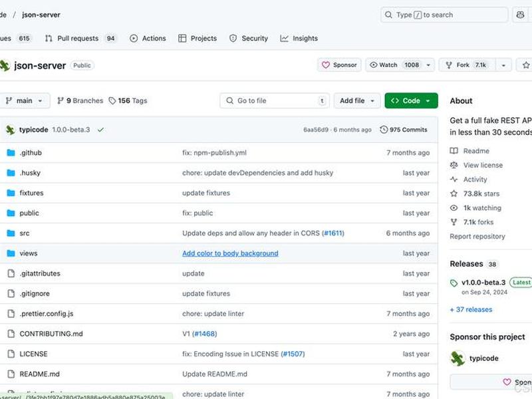This screenshot has height=399, width=532.
Task: Click the search box at top
Action: pyautogui.click(x=444, y=15)
